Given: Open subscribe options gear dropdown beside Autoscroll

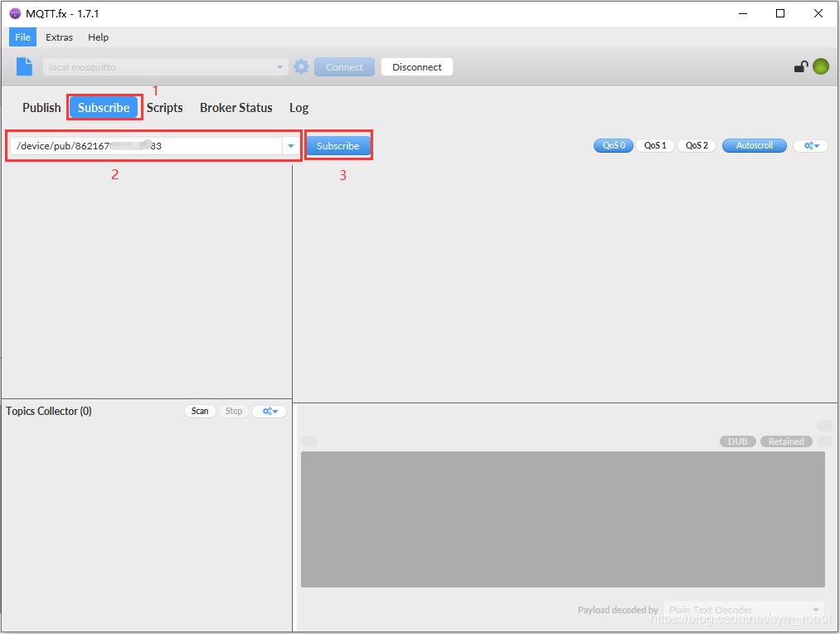Looking at the screenshot, I should (811, 145).
